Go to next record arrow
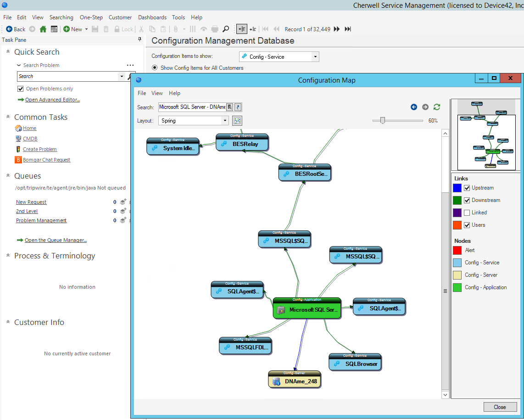Image resolution: width=524 pixels, height=420 pixels. pyautogui.click(x=337, y=29)
